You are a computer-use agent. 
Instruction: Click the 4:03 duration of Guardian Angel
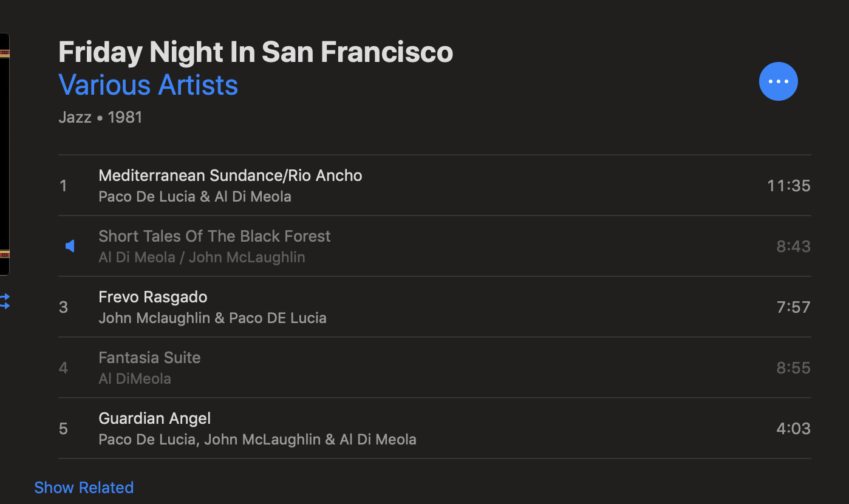pyautogui.click(x=793, y=428)
